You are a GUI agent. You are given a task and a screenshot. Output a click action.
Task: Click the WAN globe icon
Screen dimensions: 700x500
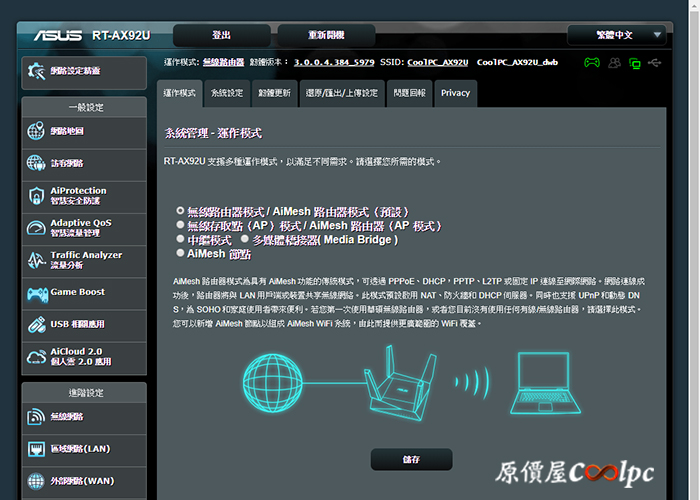tap(36, 481)
